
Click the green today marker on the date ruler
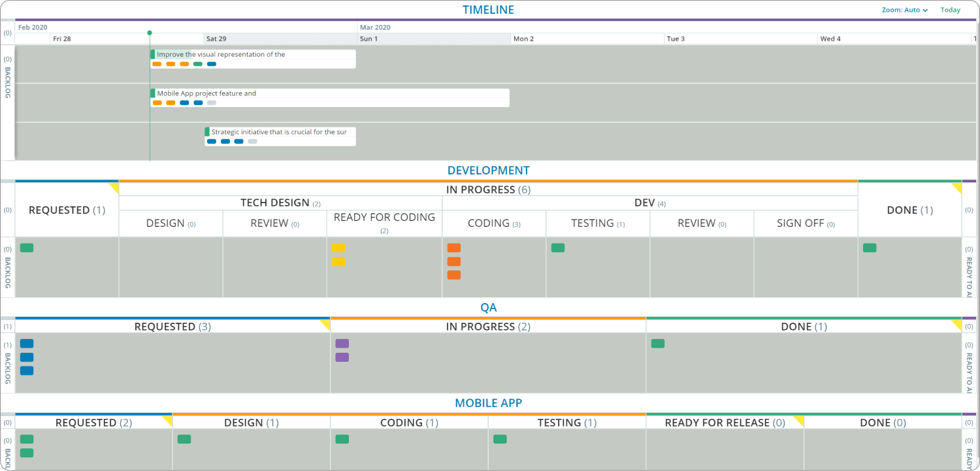click(150, 31)
